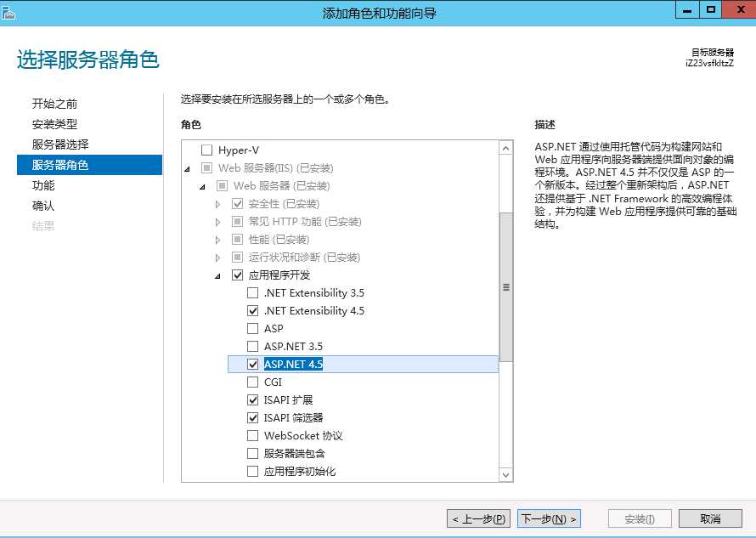Uncheck ASP.NET 4.5 checkbox

click(252, 365)
